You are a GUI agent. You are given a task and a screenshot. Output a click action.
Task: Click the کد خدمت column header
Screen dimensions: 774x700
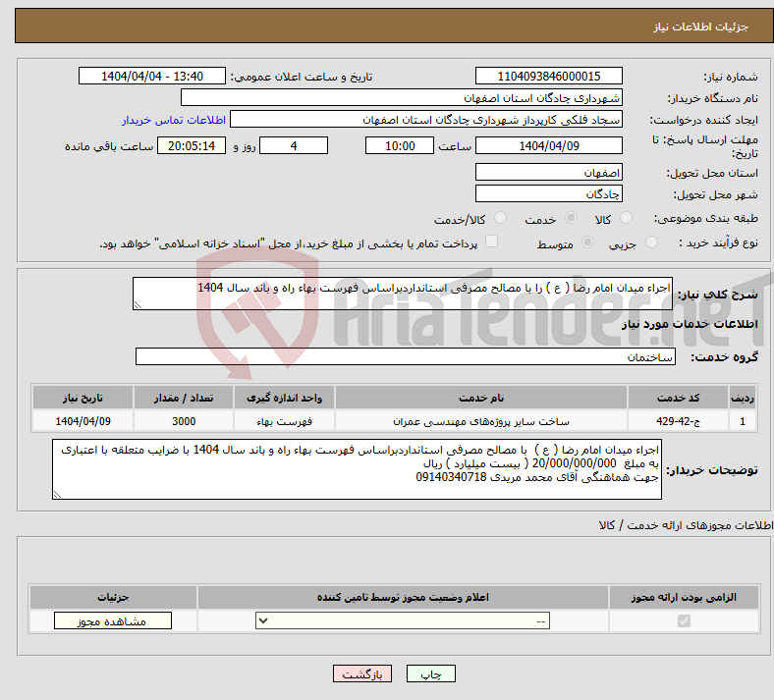(x=679, y=398)
